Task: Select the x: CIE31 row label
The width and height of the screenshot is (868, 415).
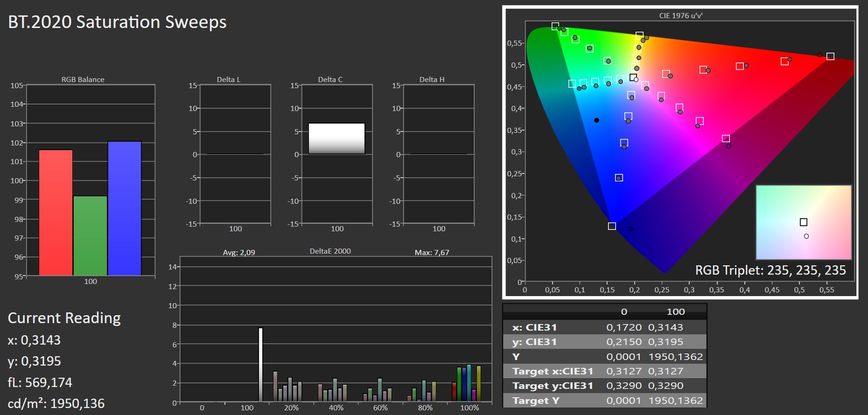Action: click(535, 327)
